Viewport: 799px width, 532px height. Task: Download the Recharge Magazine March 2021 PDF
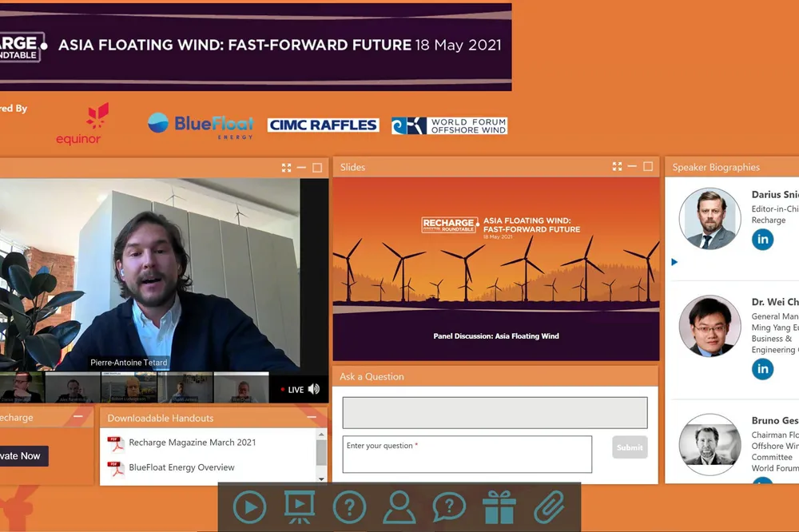coord(192,443)
